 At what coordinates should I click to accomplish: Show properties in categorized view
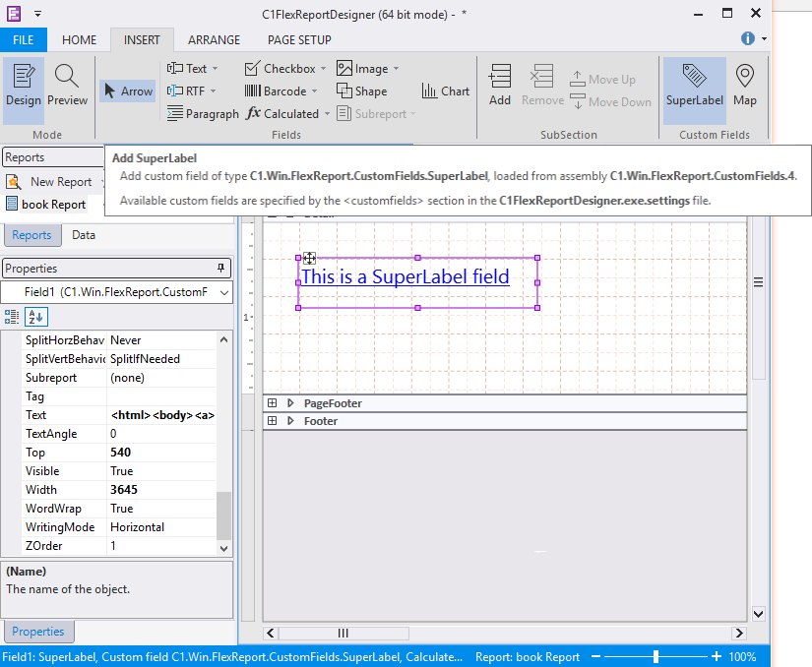(12, 317)
